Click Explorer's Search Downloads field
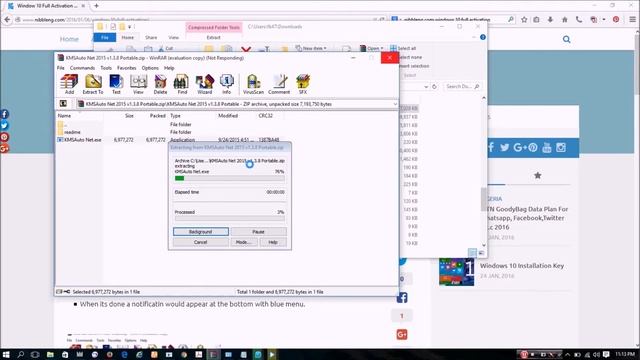 [x=462, y=87]
